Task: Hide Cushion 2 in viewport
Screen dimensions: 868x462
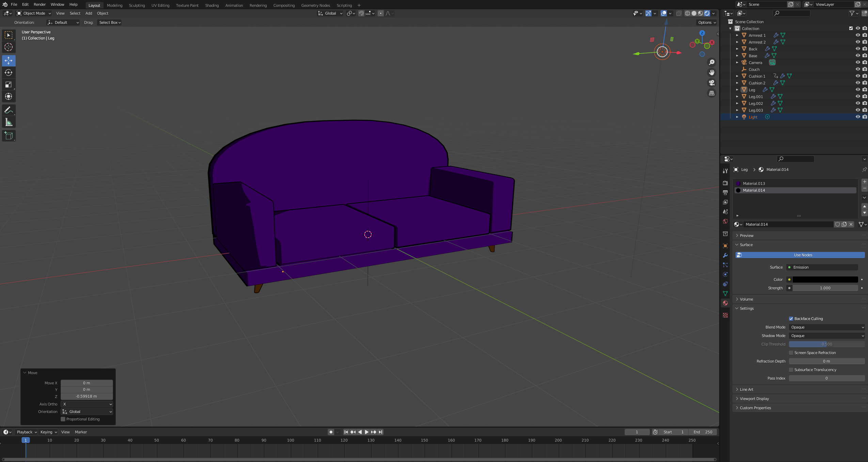Action: pyautogui.click(x=858, y=83)
